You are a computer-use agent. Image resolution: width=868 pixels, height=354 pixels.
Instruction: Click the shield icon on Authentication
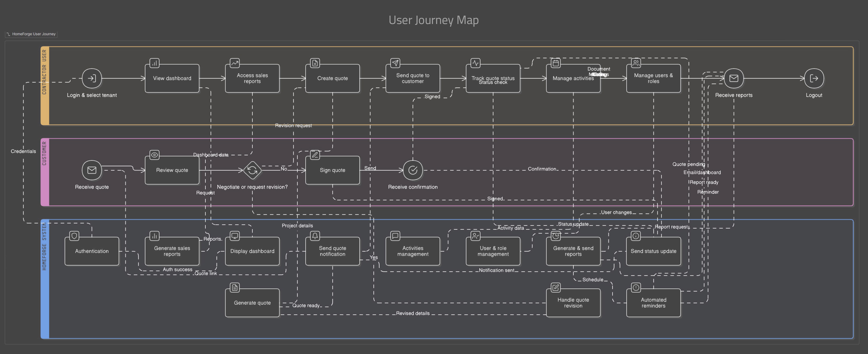(74, 236)
